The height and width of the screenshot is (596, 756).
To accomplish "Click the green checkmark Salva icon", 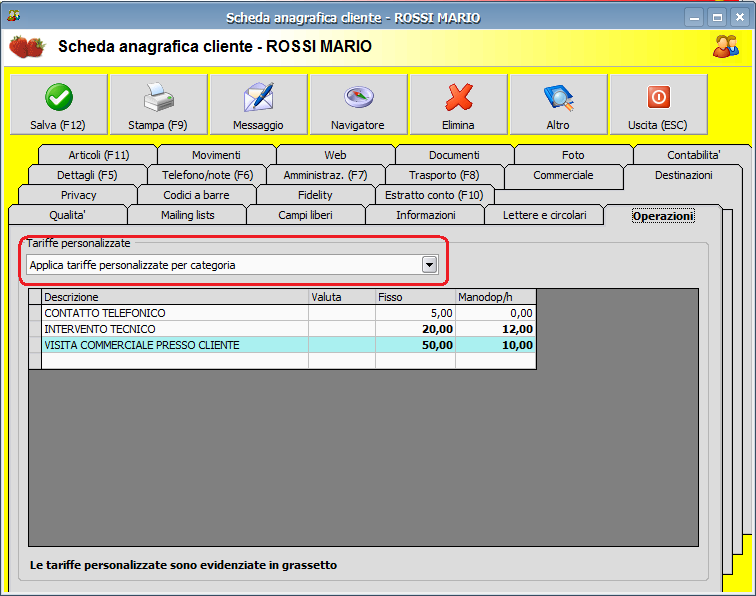I will [59, 97].
